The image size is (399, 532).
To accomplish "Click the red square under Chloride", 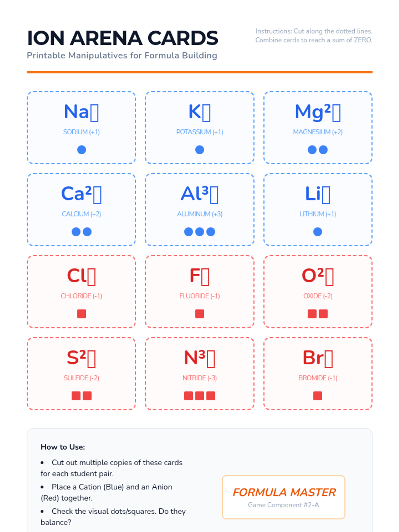I will tap(81, 314).
